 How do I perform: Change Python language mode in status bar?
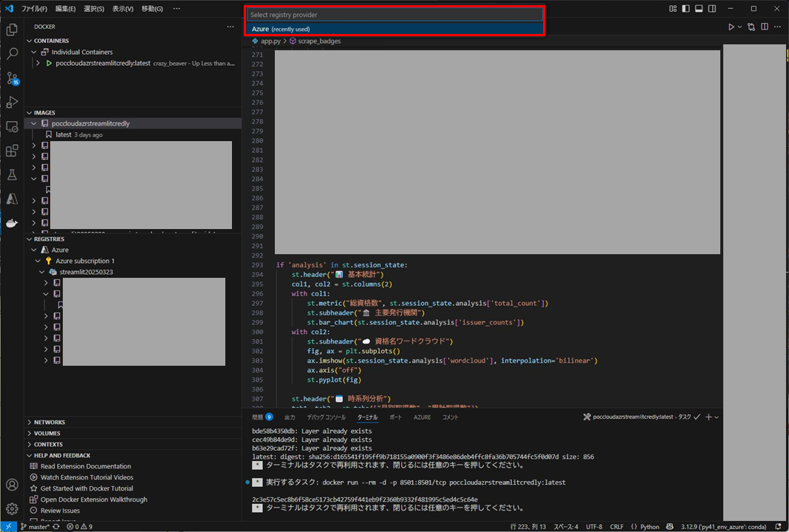coord(649,527)
